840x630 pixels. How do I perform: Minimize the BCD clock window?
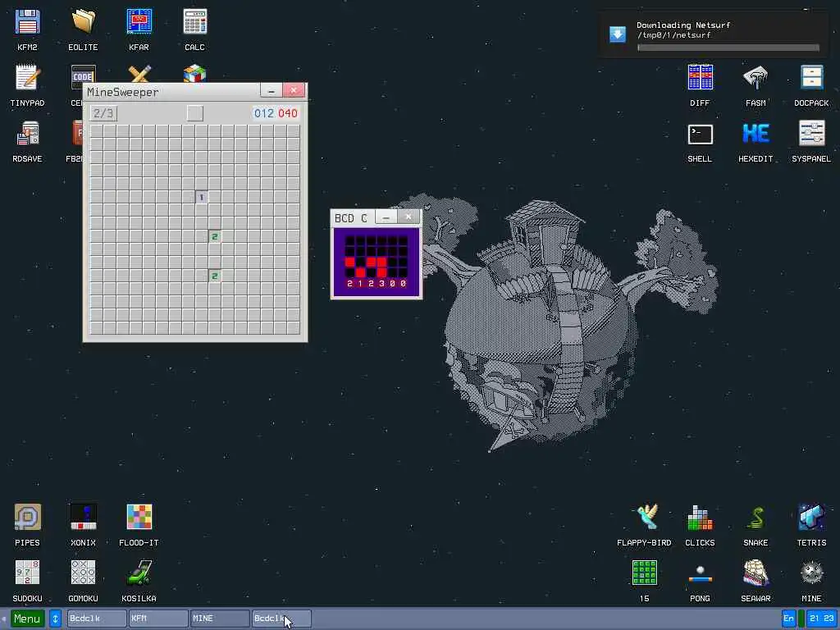[x=386, y=217]
